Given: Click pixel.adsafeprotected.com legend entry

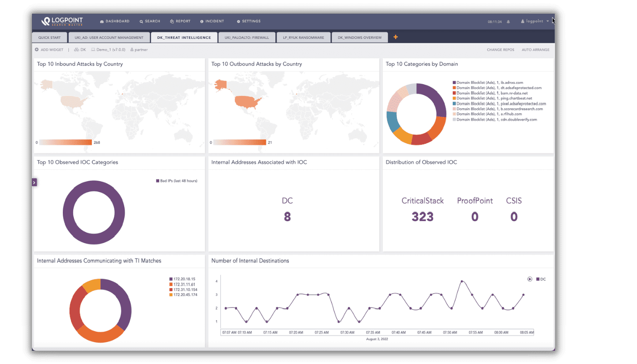Looking at the screenshot, I should pos(499,104).
